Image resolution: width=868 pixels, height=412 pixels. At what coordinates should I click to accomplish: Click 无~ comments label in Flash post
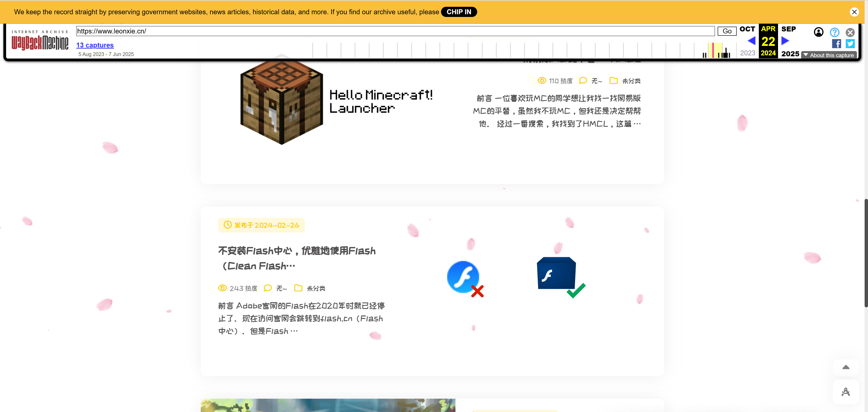[281, 288]
